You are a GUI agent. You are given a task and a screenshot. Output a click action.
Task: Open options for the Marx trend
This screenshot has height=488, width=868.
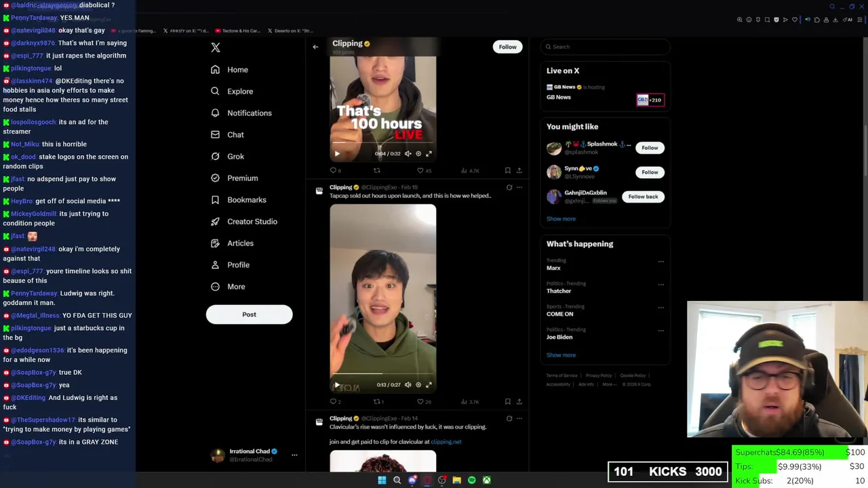[661, 262]
